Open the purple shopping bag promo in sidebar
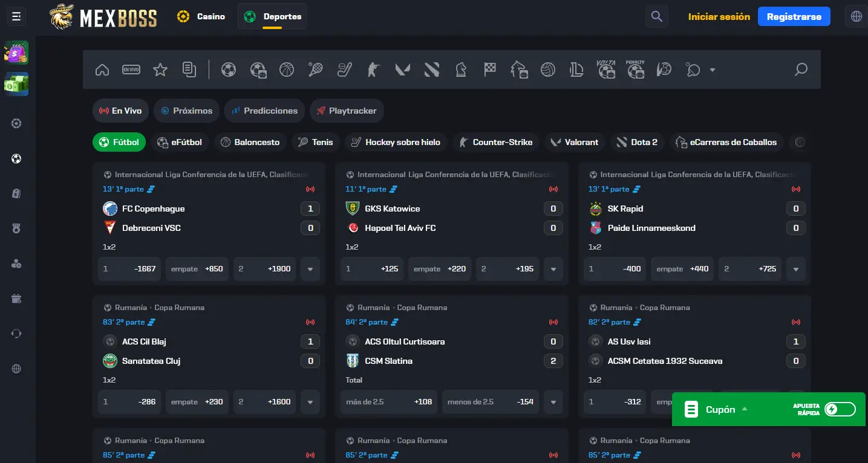868x463 pixels. pyautogui.click(x=16, y=53)
